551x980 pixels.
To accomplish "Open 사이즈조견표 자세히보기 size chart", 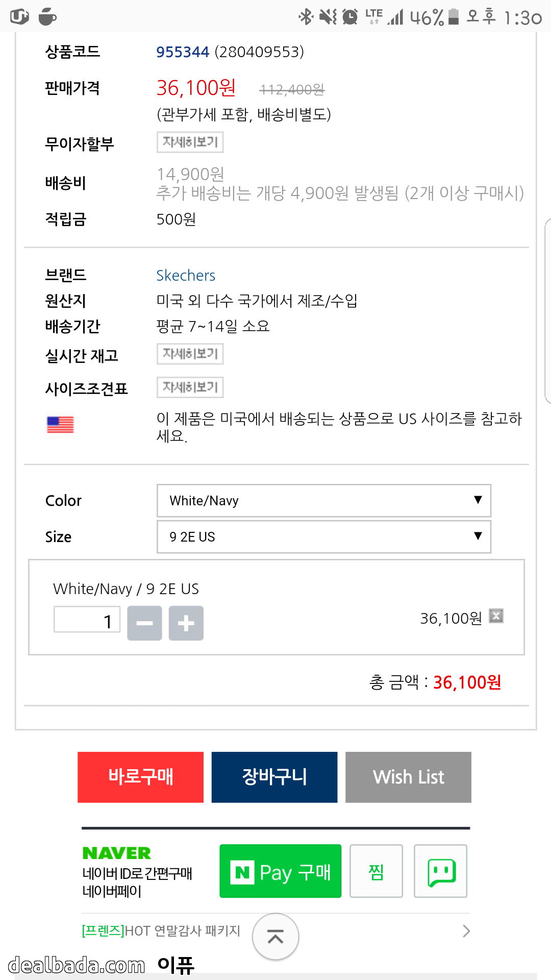I will [190, 387].
